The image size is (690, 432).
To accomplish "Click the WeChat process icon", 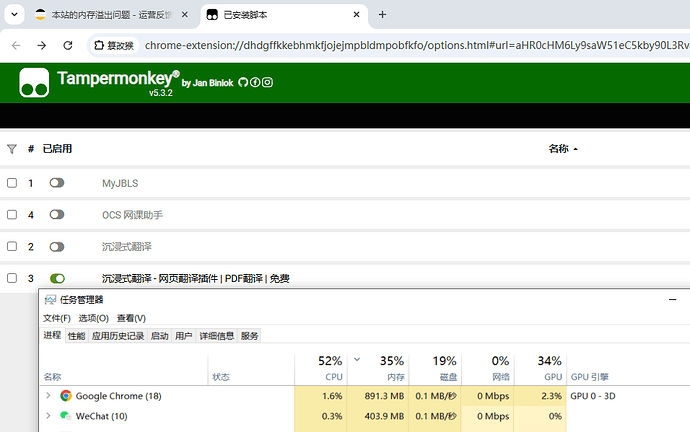I will coord(66,416).
